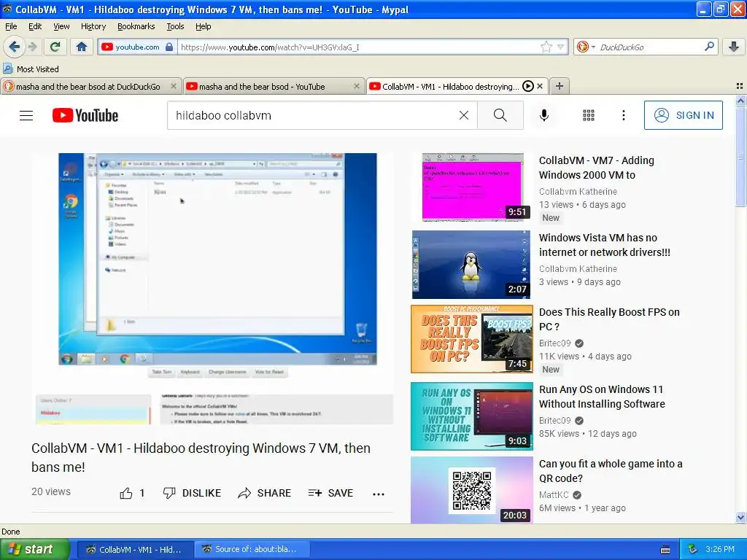Open Run Any OS on Windows 11 thumbnail

point(472,416)
